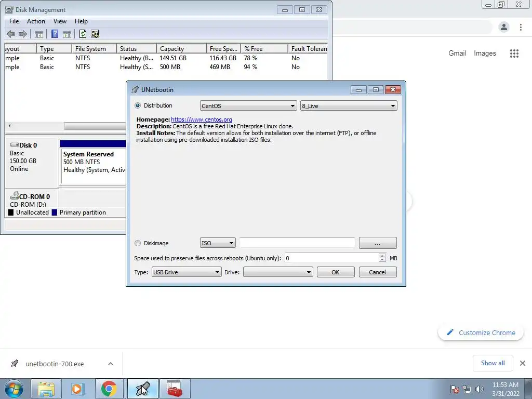Viewport: 532px width, 399px height.
Task: Open the File menu in Disk Management
Action: [14, 21]
